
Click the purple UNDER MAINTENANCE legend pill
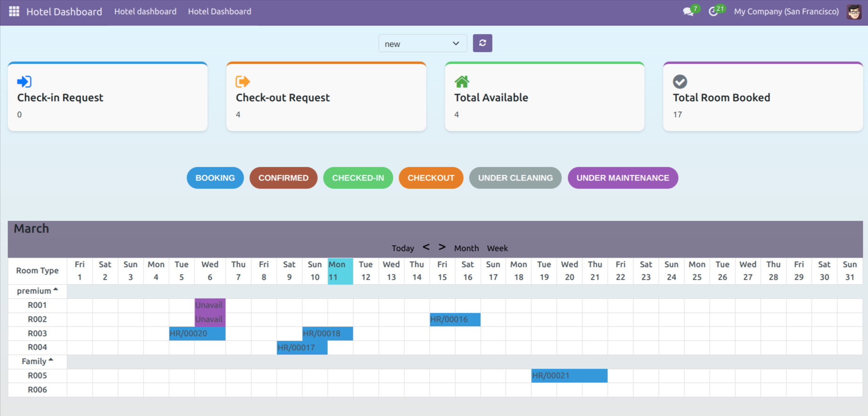622,178
